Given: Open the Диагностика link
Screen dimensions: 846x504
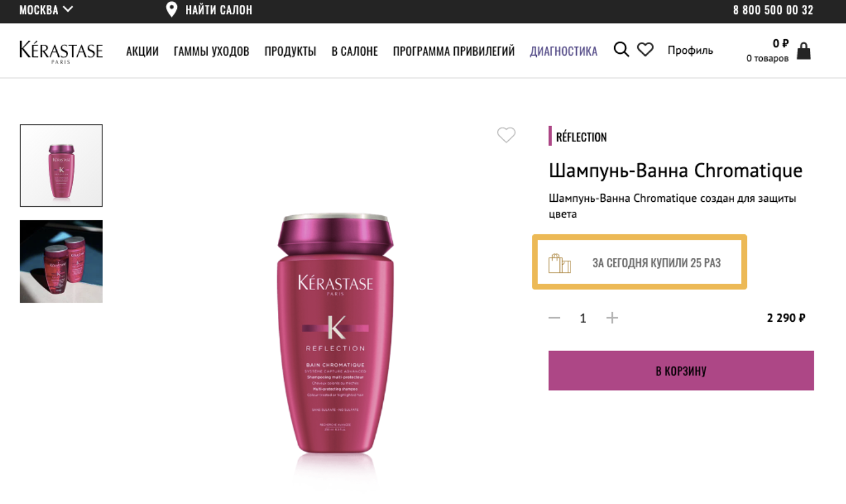Looking at the screenshot, I should click(x=563, y=51).
